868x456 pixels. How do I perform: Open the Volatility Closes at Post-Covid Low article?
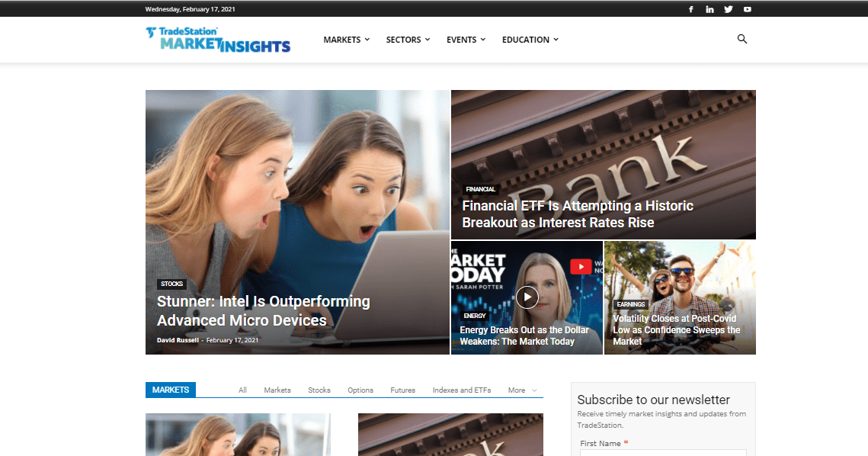tap(677, 329)
